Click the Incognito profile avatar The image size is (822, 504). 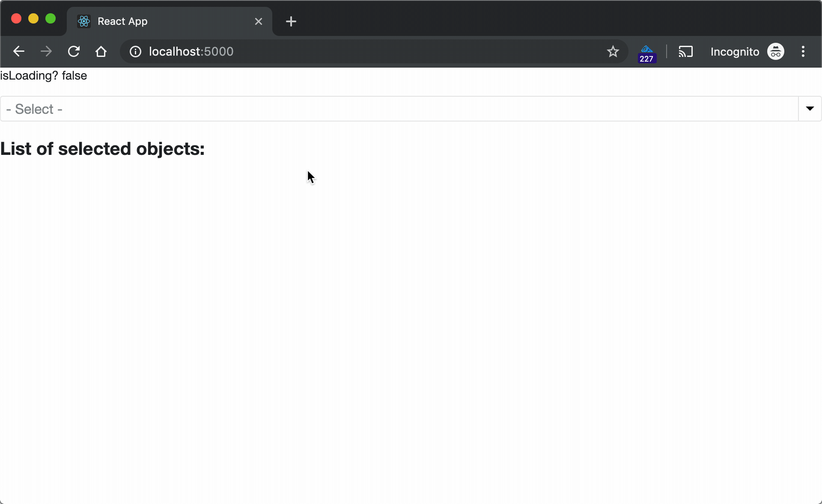point(776,51)
